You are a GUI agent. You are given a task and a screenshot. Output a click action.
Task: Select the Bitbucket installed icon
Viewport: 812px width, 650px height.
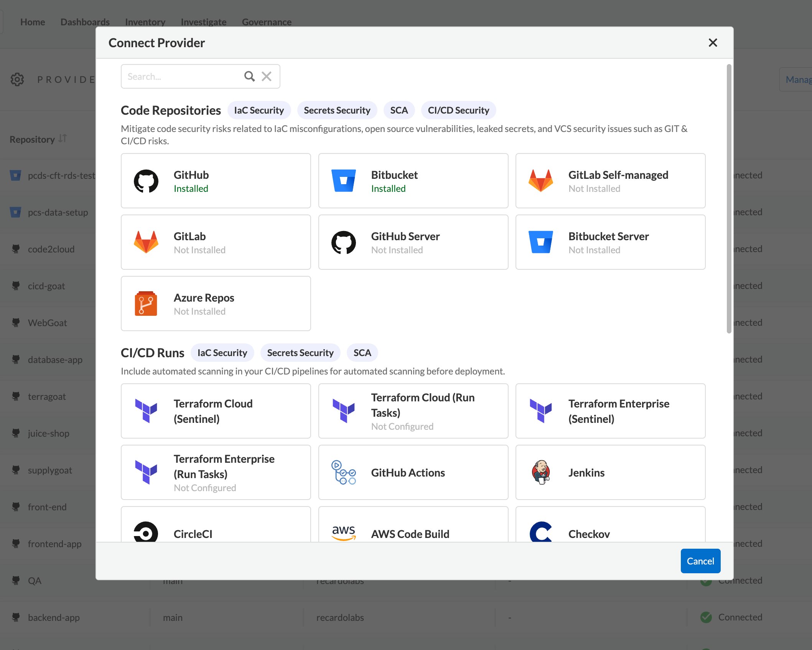click(343, 180)
